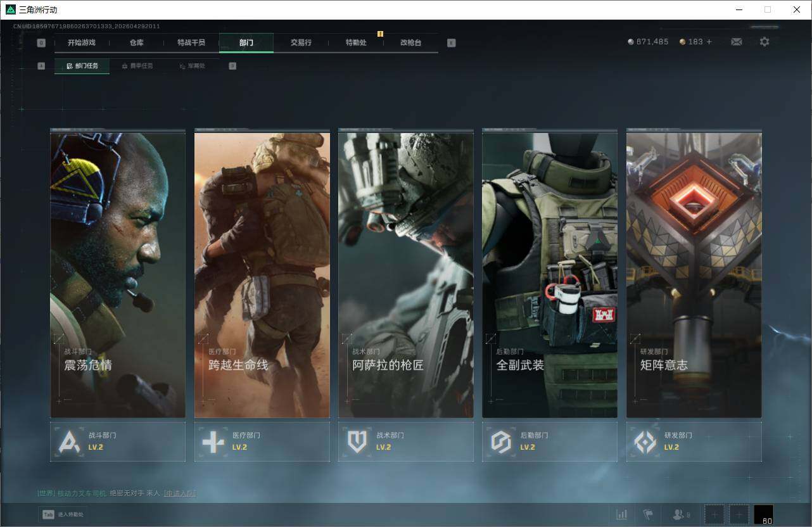Click the small square marker above 全副武装
812x527 pixels.
491,339
